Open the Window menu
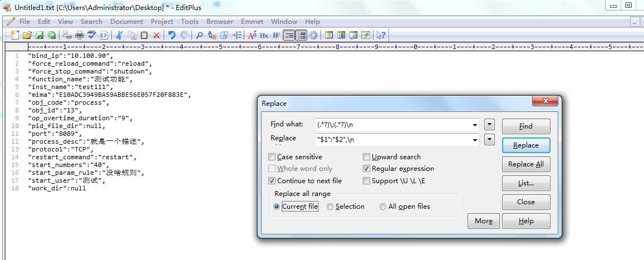This screenshot has width=644, height=260. click(x=284, y=21)
